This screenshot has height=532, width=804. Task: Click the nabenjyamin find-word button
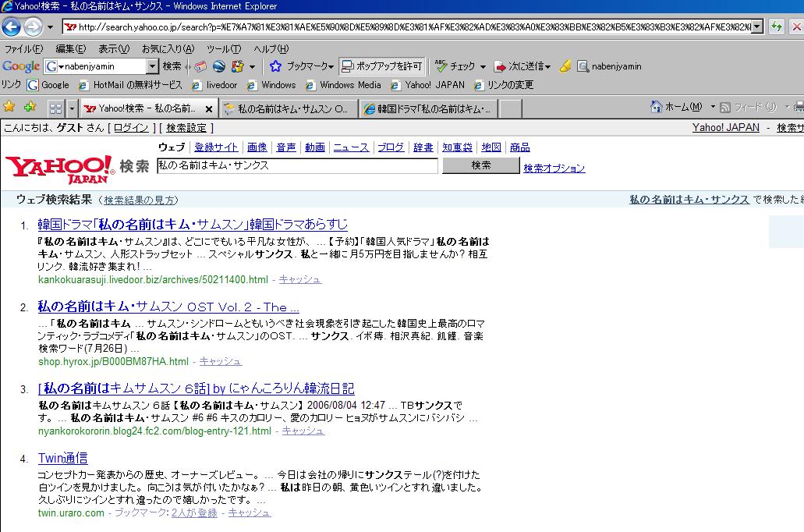[609, 66]
